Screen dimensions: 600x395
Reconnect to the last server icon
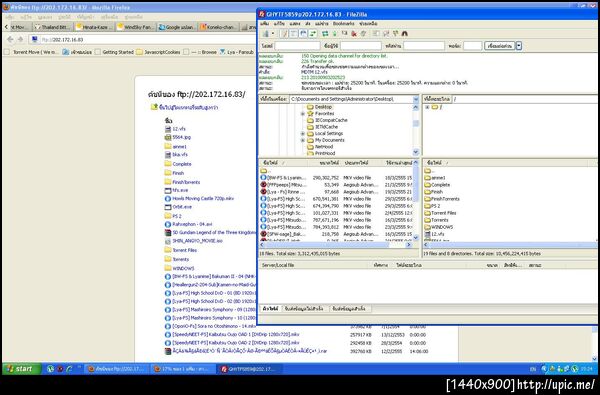pyautogui.click(x=364, y=34)
